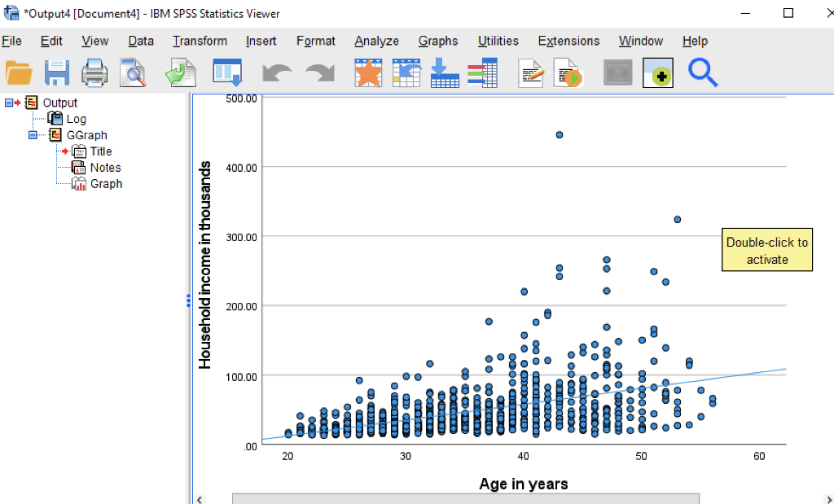Select the Log item in the outline
Screen dimensions: 834x504
click(x=76, y=119)
